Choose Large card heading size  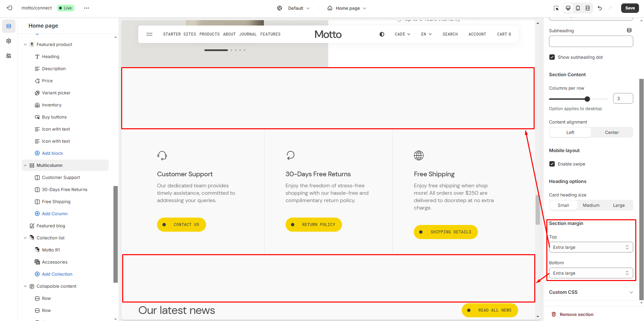(619, 205)
